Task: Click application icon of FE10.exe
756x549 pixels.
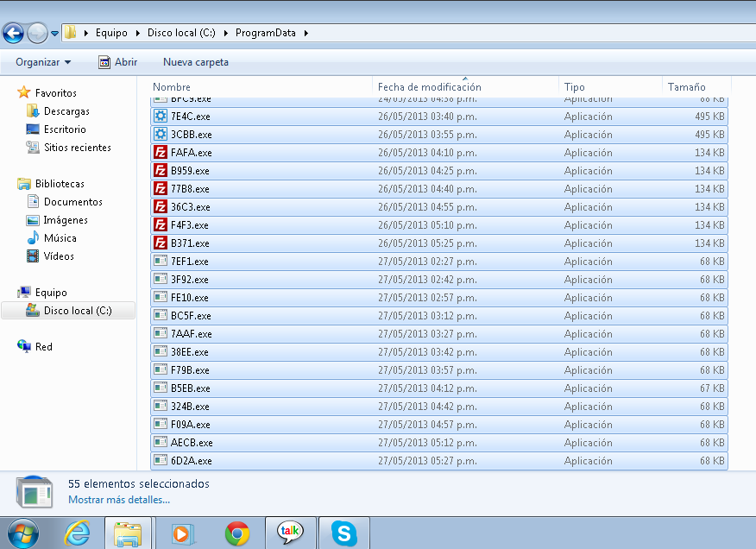Action: click(x=160, y=297)
